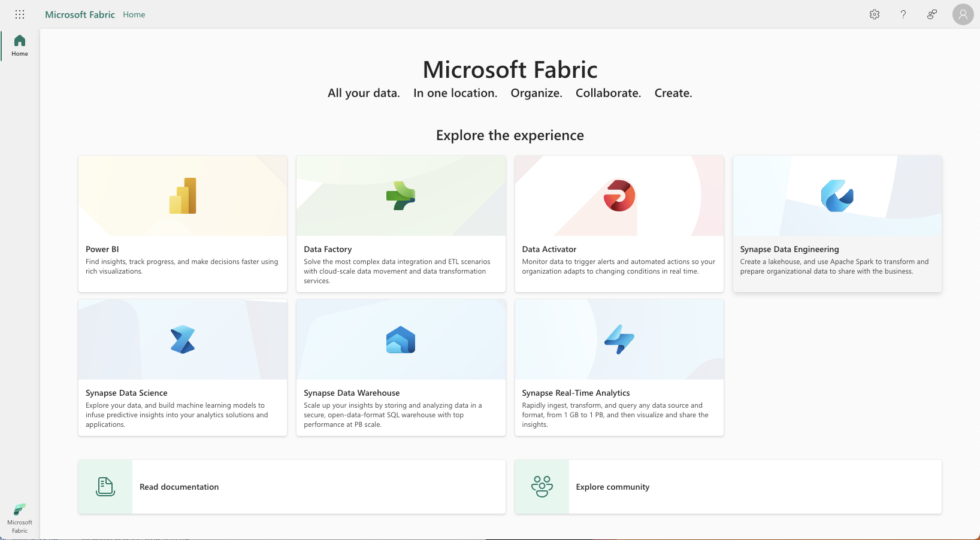980x540 pixels.
Task: Click the Data Factory logo icon
Action: pos(401,196)
